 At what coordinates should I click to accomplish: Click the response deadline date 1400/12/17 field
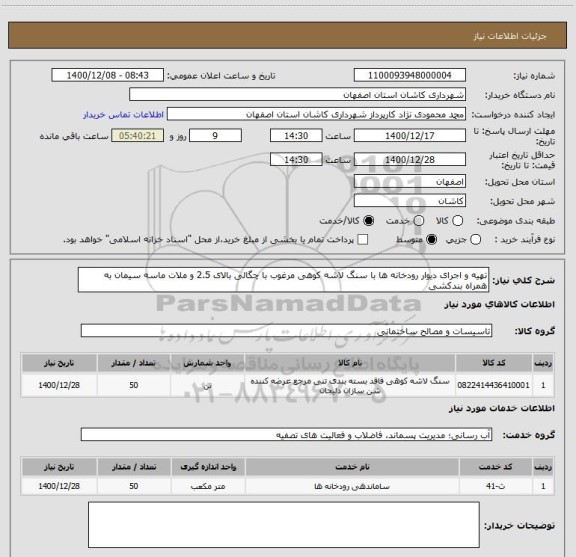410,136
